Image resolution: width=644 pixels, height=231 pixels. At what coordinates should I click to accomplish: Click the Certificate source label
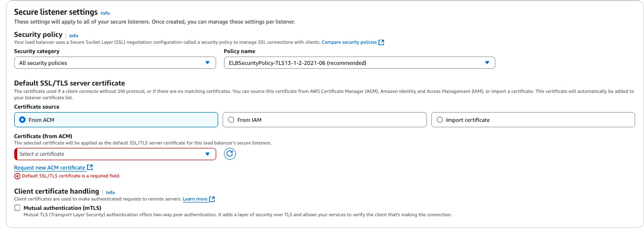click(x=36, y=107)
